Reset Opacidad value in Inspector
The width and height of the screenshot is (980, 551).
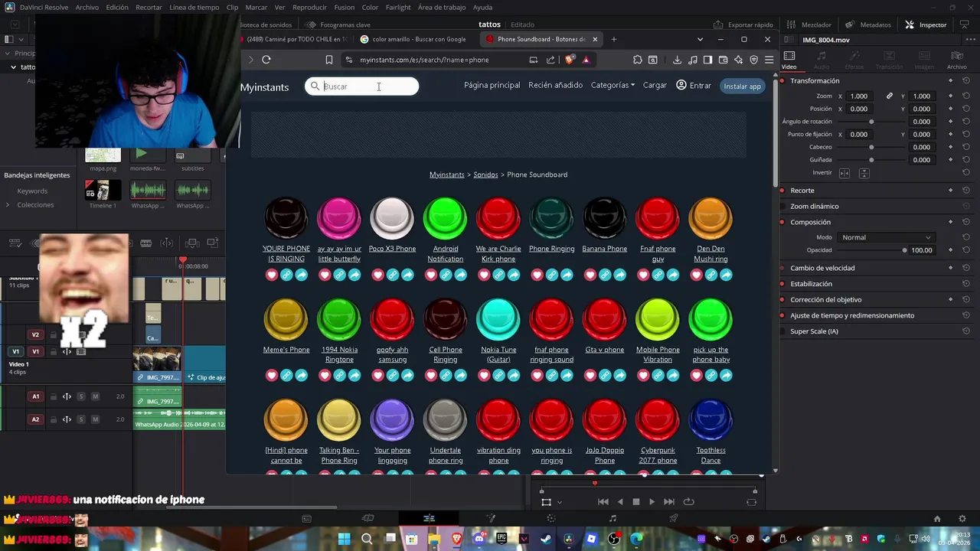click(x=966, y=250)
